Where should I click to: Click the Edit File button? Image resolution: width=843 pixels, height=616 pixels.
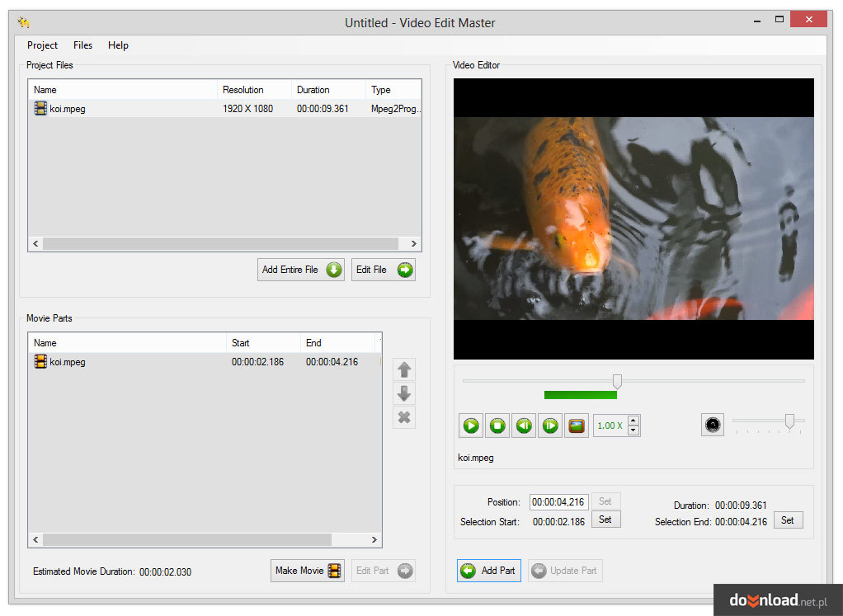click(x=384, y=270)
